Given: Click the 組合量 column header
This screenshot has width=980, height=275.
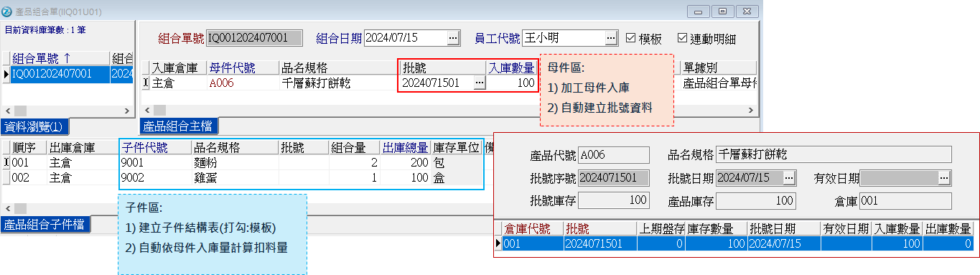Looking at the screenshot, I should 354,148.
